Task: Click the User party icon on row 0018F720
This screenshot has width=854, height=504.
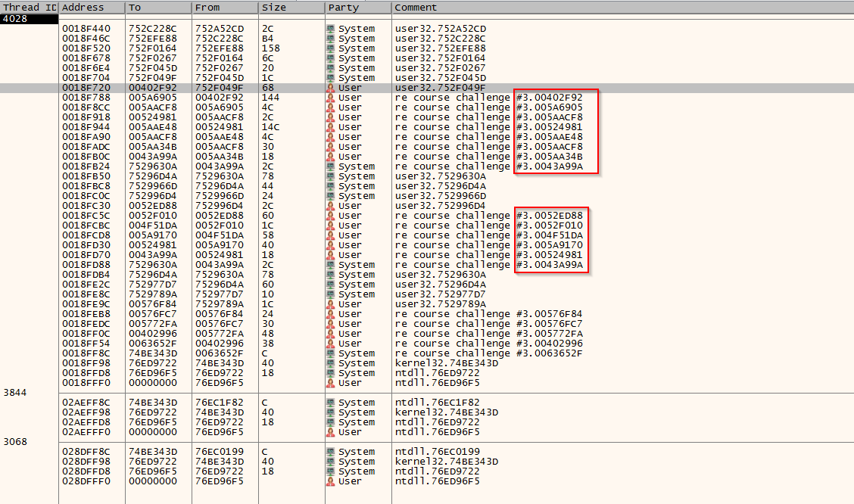Action: pos(330,87)
